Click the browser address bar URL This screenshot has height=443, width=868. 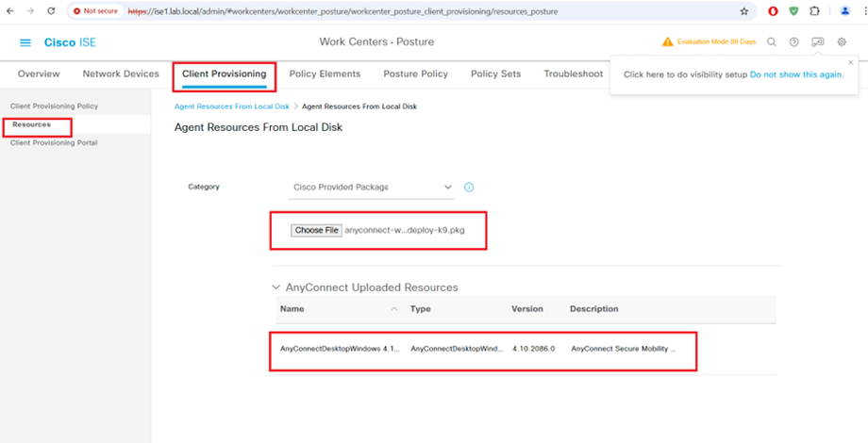[x=343, y=11]
